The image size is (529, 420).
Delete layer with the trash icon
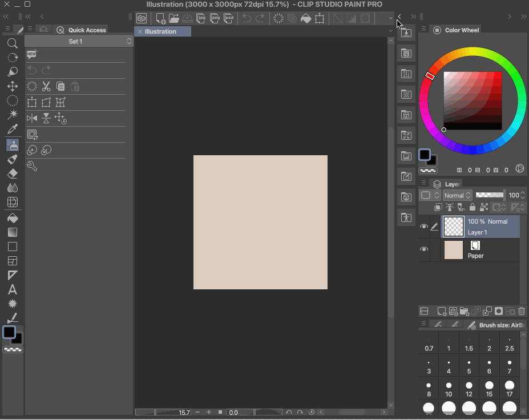click(x=522, y=311)
